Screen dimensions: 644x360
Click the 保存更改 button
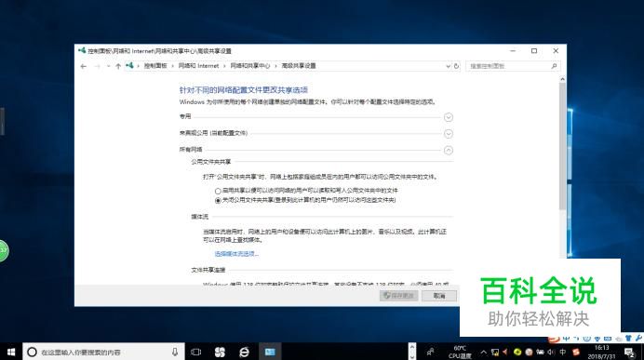[x=398, y=296]
